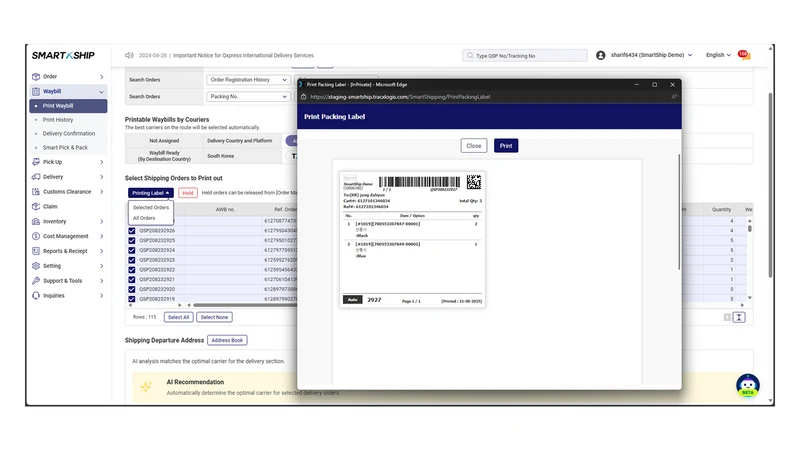Click the packing label preview thumbnail
The width and height of the screenshot is (800, 450).
pyautogui.click(x=412, y=239)
